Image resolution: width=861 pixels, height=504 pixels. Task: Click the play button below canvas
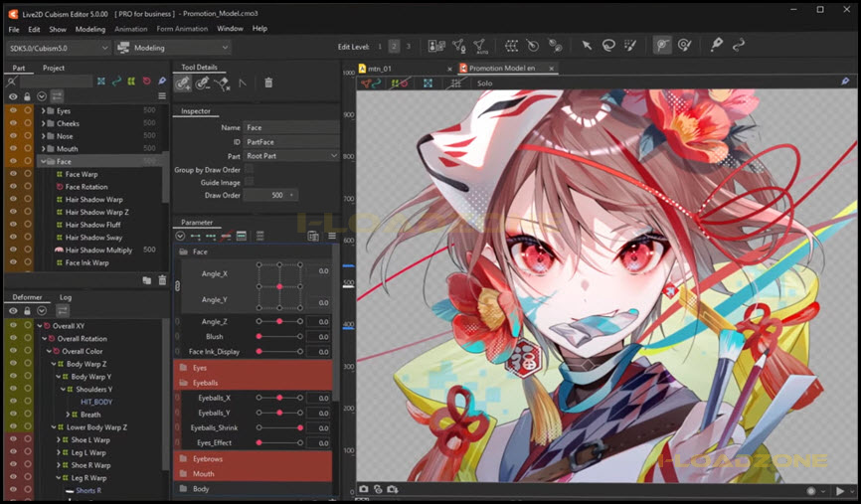click(x=839, y=490)
